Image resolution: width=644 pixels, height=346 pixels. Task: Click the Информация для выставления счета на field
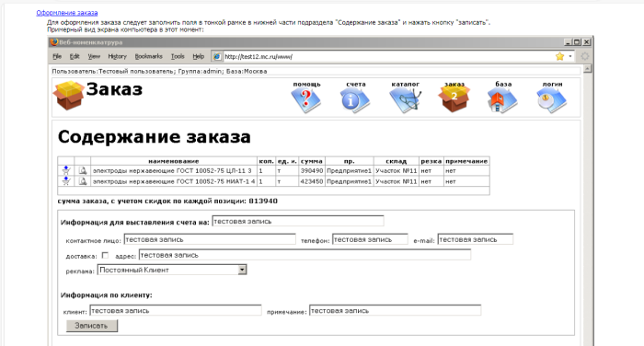pyautogui.click(x=298, y=221)
